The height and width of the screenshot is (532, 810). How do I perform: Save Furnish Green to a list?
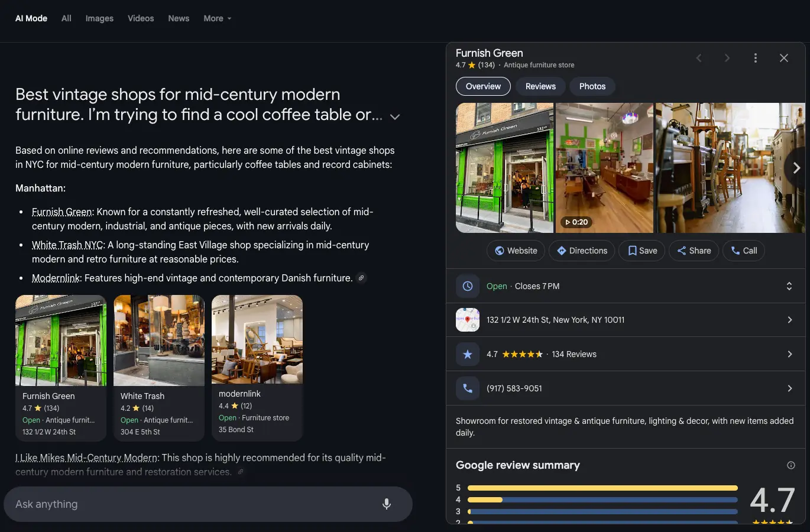click(642, 251)
